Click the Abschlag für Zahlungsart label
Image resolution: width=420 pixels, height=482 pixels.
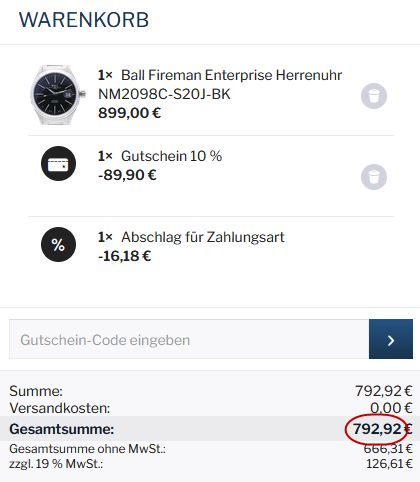tap(203, 237)
